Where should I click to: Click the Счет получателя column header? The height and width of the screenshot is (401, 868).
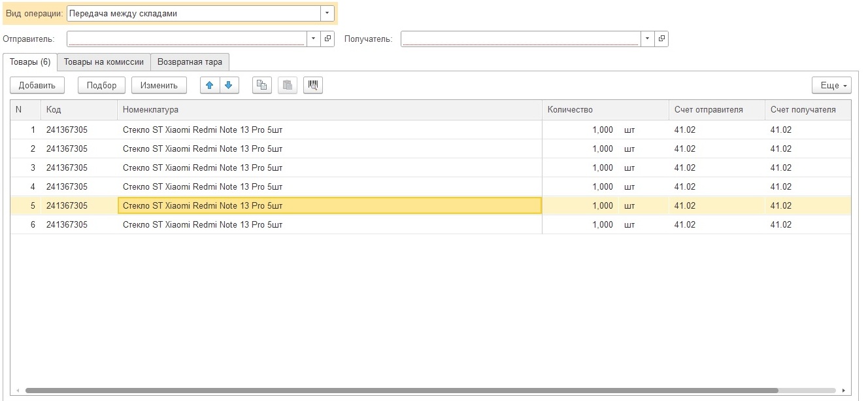pyautogui.click(x=808, y=110)
